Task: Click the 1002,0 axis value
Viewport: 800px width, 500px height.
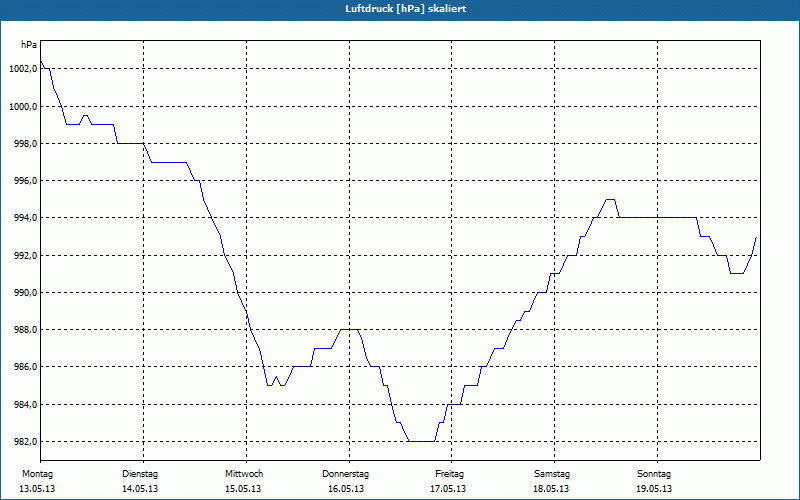Action: point(23,69)
